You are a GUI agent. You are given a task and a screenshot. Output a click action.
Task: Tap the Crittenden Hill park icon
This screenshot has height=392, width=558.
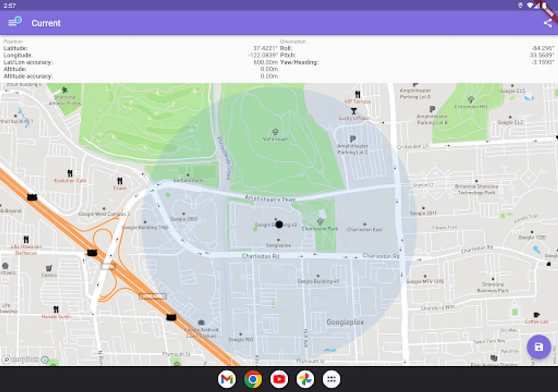(x=471, y=99)
